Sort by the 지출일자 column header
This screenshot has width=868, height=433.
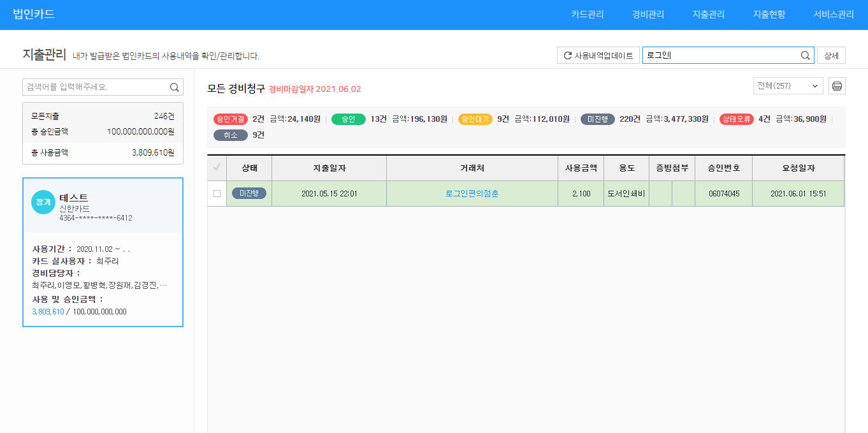[x=329, y=168]
